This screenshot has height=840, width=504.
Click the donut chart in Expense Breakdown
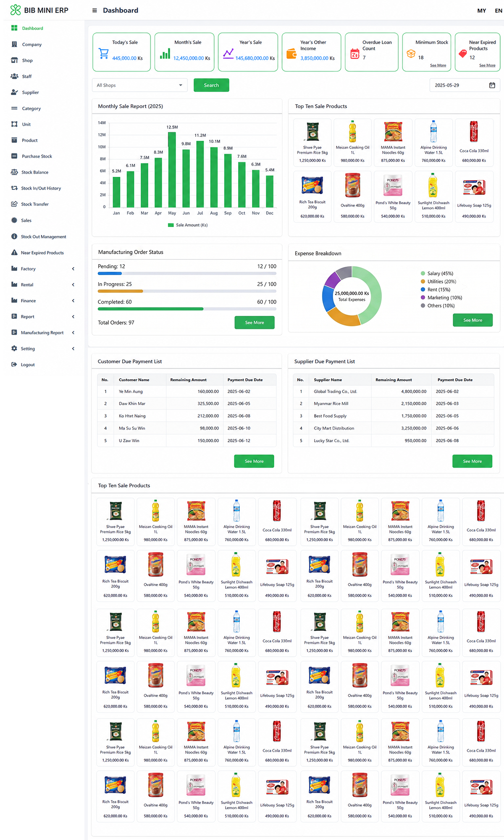352,296
